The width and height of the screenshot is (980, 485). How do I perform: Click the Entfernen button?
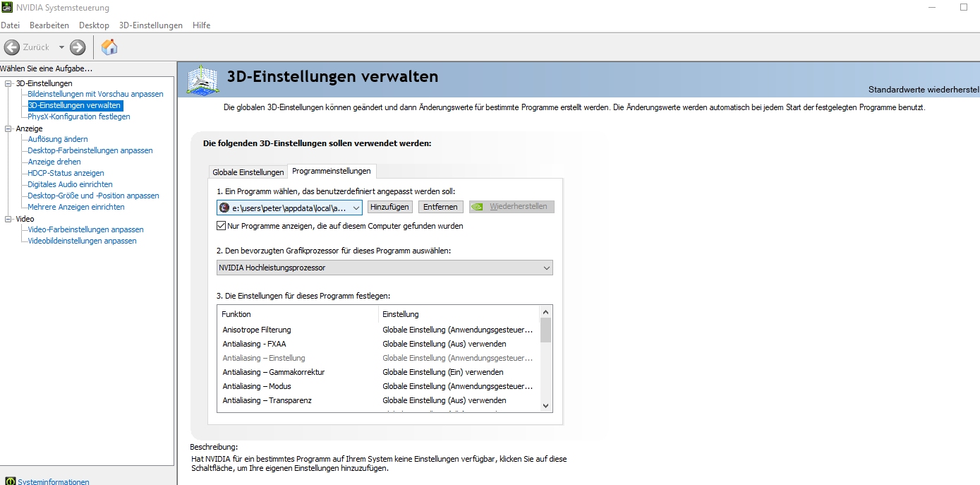click(441, 207)
